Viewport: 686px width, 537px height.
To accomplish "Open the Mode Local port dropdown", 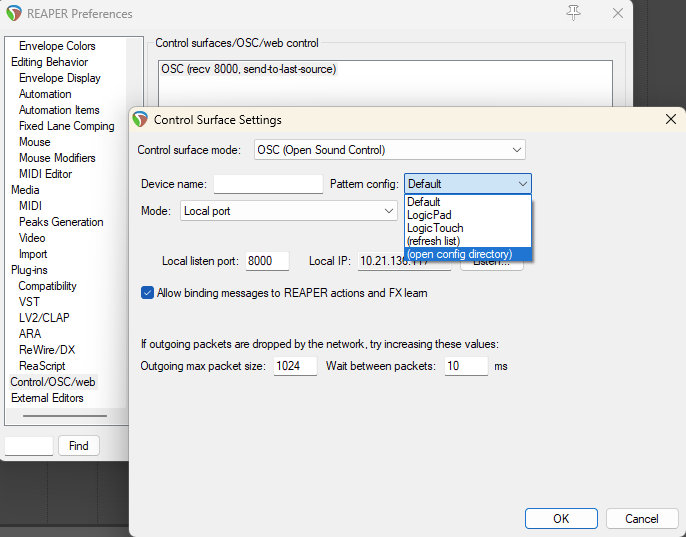I will click(288, 211).
